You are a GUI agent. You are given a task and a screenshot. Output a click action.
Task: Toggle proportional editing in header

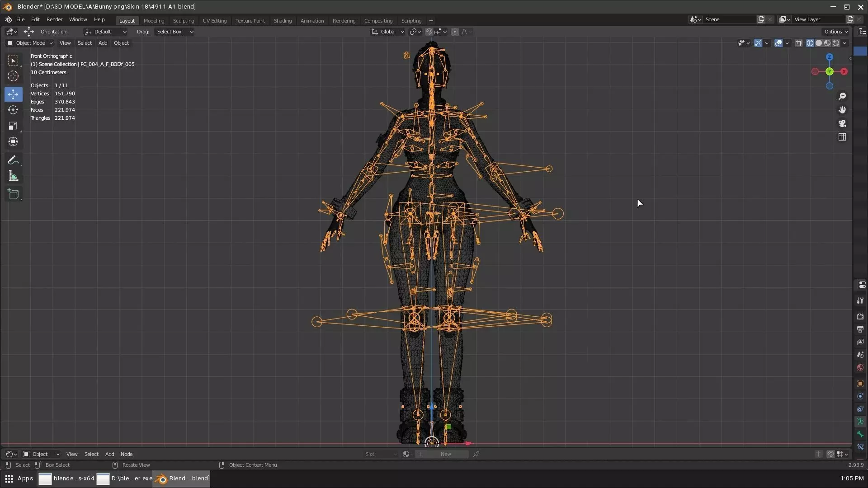[x=455, y=32]
